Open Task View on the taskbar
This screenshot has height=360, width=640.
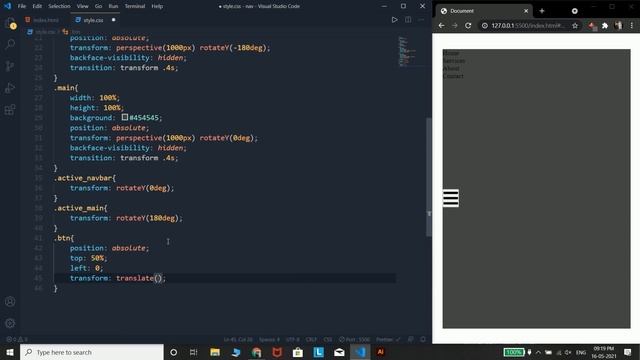tap(193, 352)
